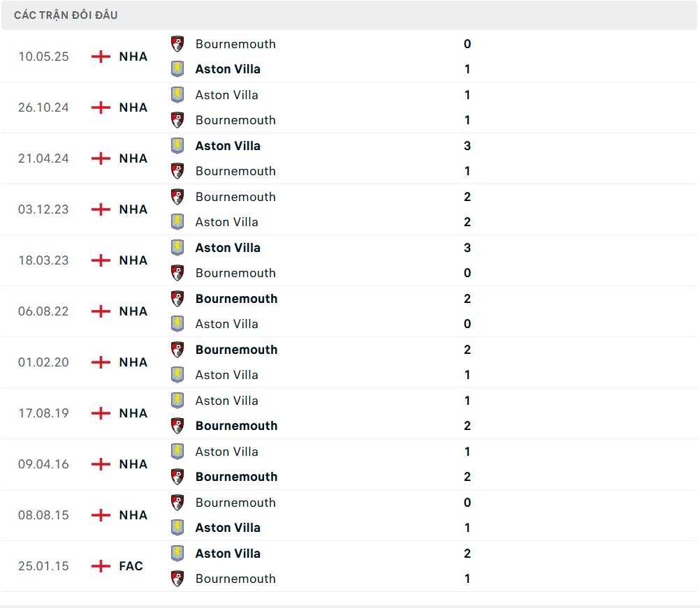Open Bournemouth team in 08.08.15 match
700x608 pixels.
click(x=235, y=503)
